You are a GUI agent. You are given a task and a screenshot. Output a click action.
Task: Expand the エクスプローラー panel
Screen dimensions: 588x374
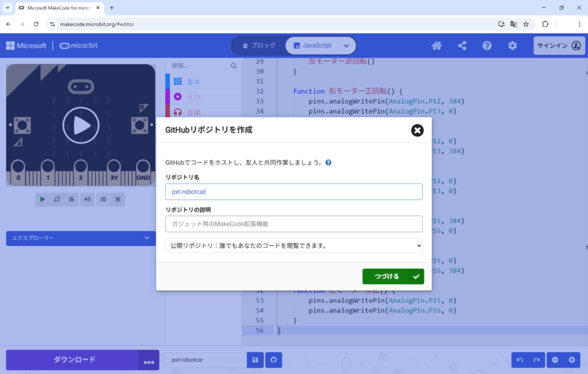point(80,238)
